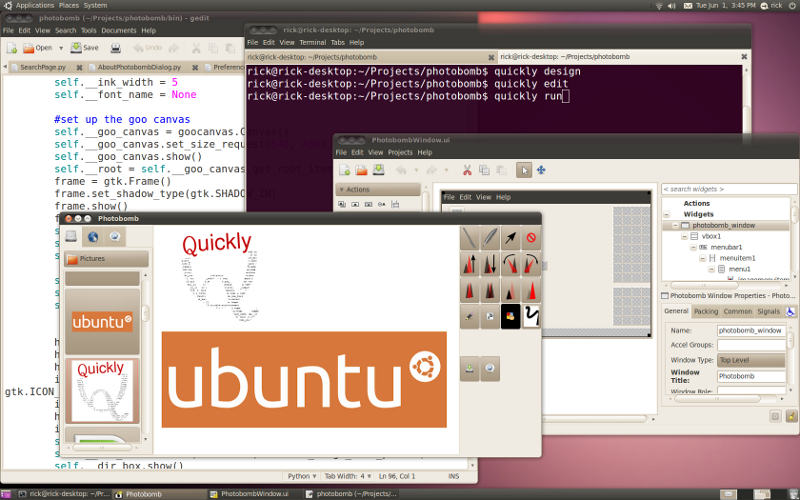Click the red prohibited circle icon in Photobomb
This screenshot has width=800, height=500.
pyautogui.click(x=531, y=238)
